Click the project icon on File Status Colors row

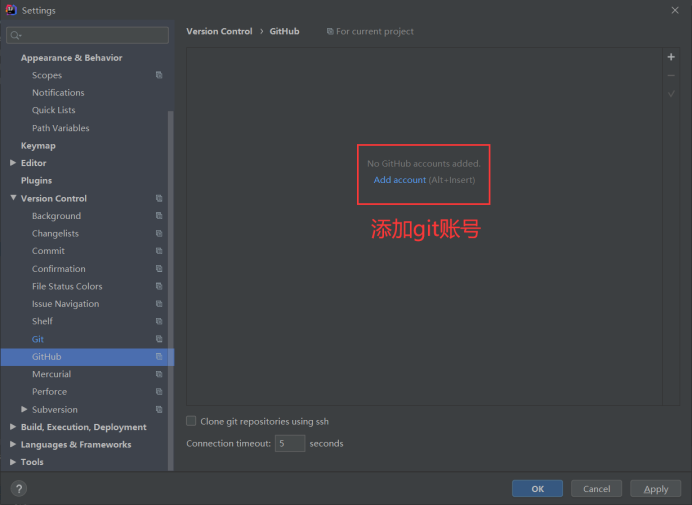pos(159,286)
